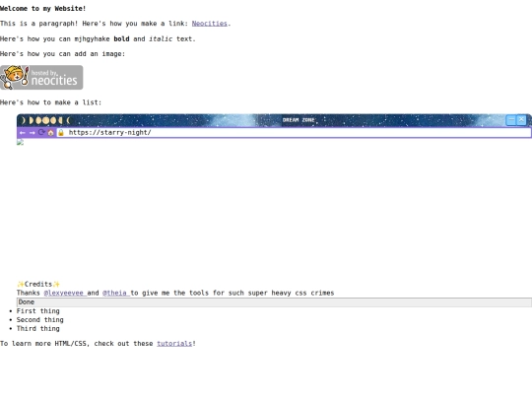Click the 'First thing' list item

(38, 311)
